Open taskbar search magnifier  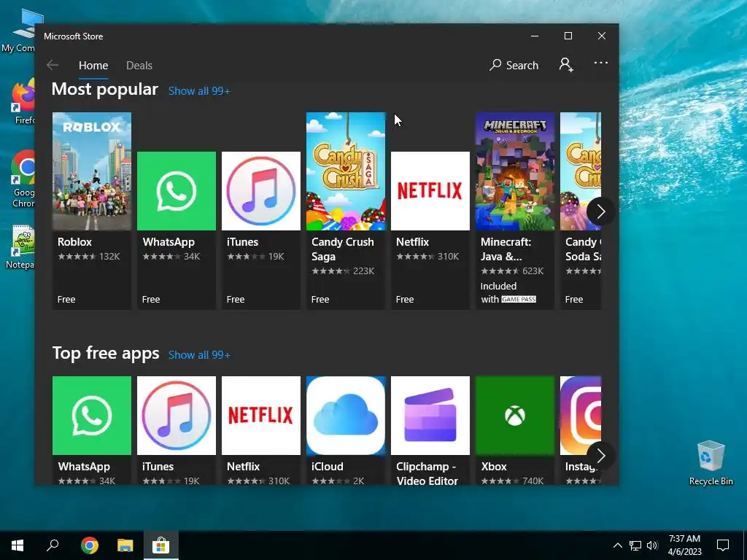(53, 545)
